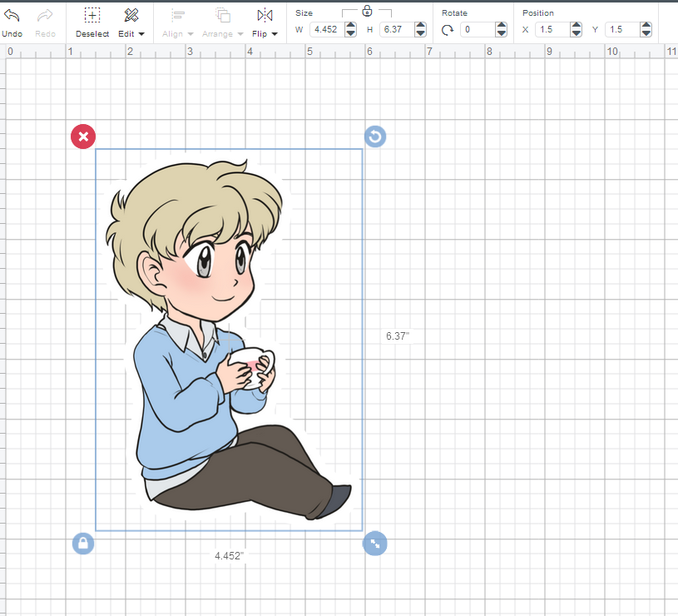Click the Arrange icon

(x=223, y=15)
